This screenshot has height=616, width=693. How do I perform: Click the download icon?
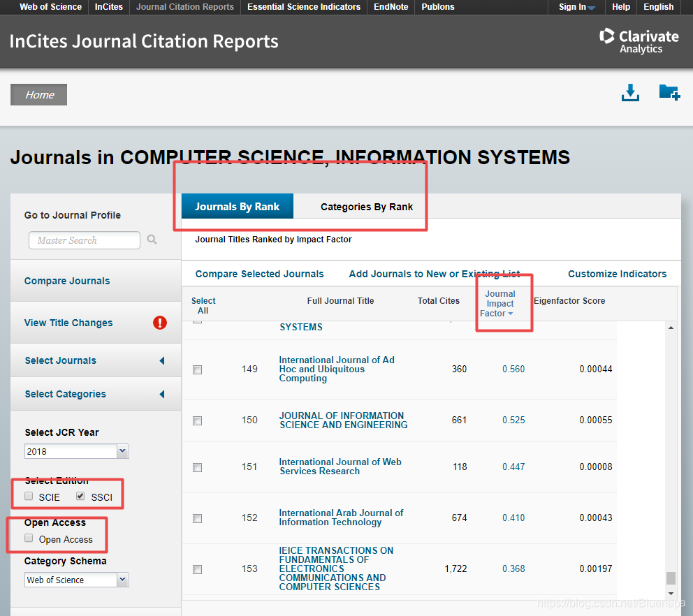[630, 93]
